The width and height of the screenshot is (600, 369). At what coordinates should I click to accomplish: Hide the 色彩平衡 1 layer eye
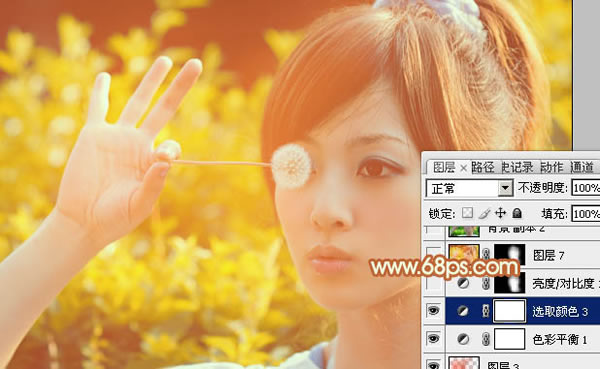pos(434,339)
